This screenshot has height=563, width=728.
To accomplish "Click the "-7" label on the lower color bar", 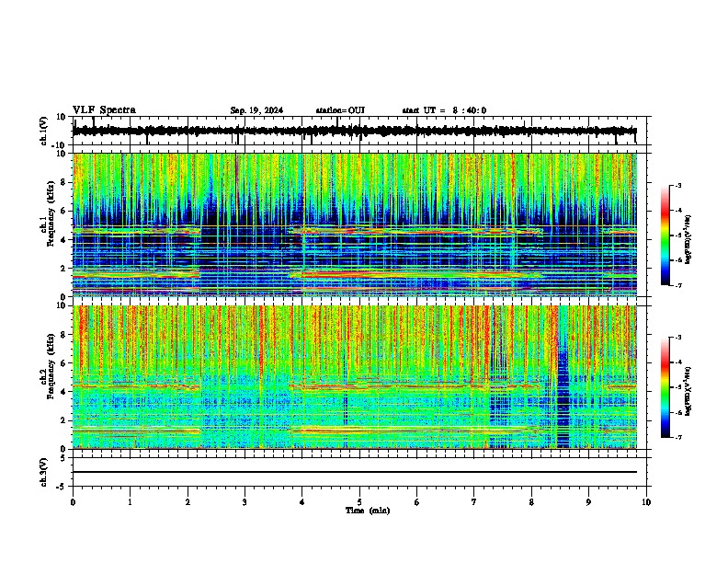I will [x=677, y=437].
